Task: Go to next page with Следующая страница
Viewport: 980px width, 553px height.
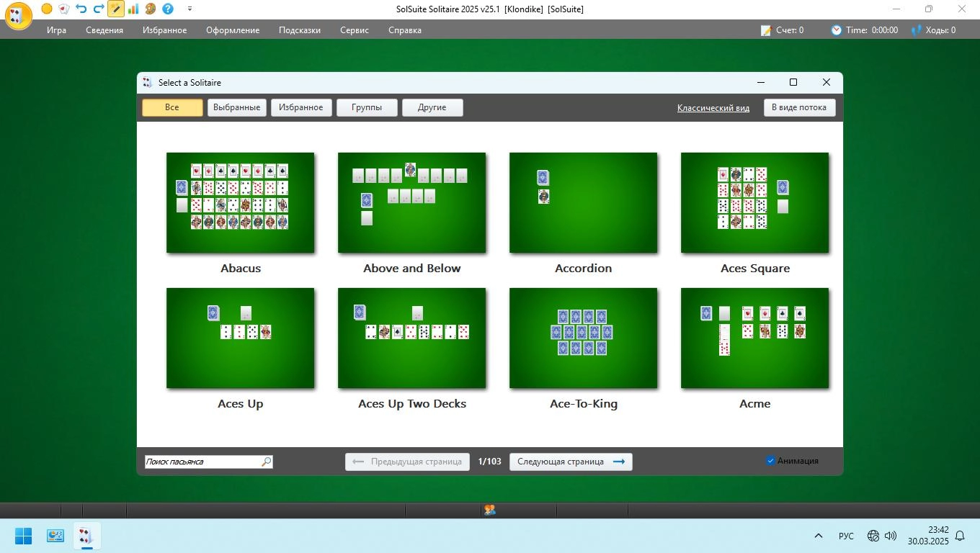Action: pyautogui.click(x=571, y=462)
